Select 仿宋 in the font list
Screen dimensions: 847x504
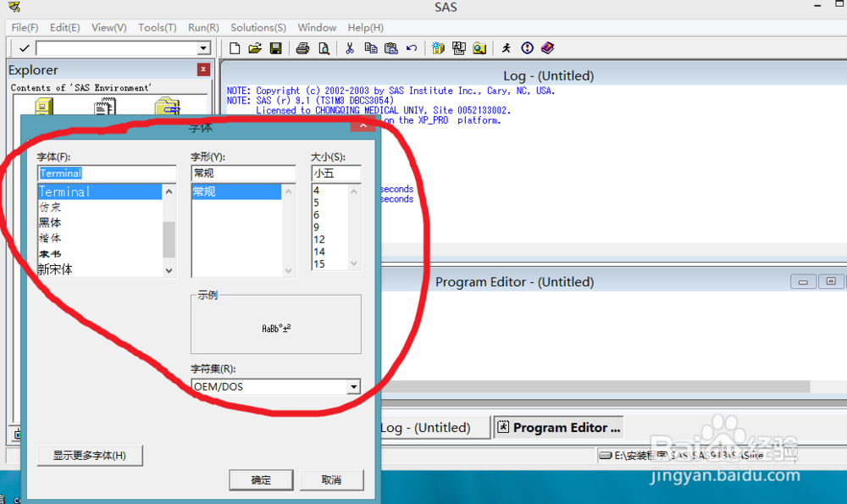pos(99,207)
